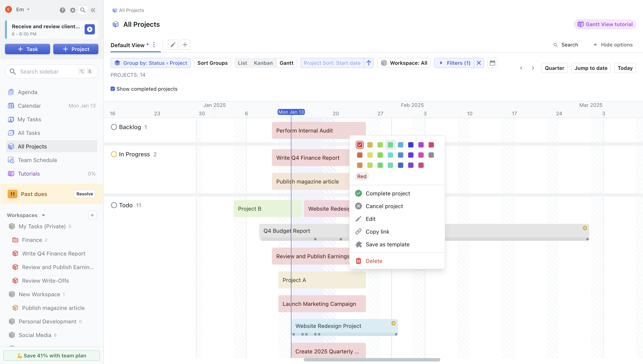Viewport: 643px width, 364px height.
Task: Click the help question mark icon
Action: 62,10
